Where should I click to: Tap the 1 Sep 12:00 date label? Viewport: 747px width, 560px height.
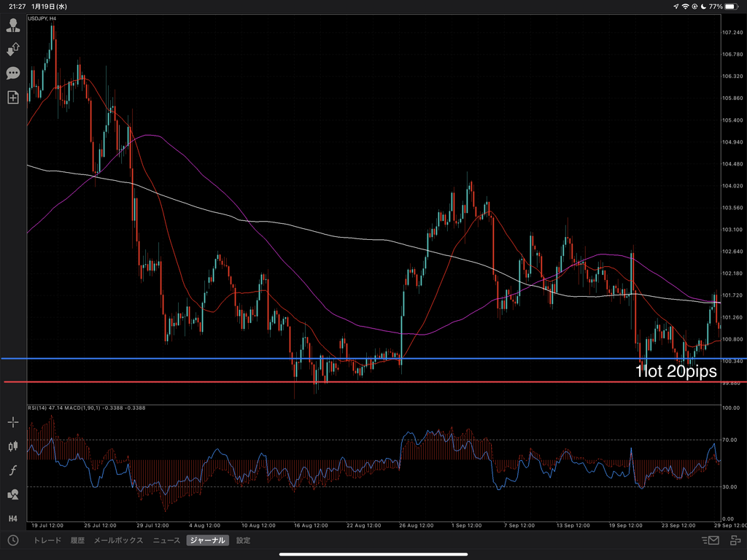(466, 526)
